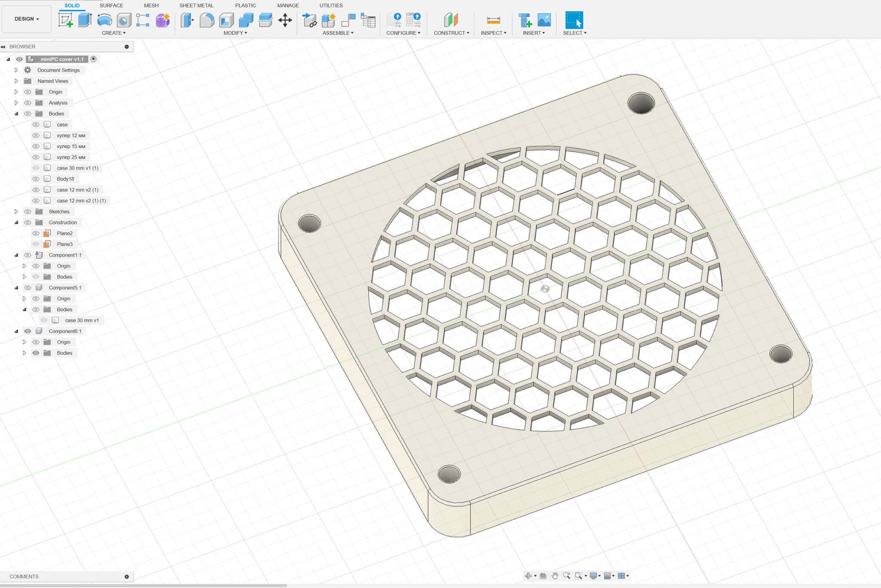The height and width of the screenshot is (588, 881).
Task: Select the Body18 item in browser
Action: [65, 179]
